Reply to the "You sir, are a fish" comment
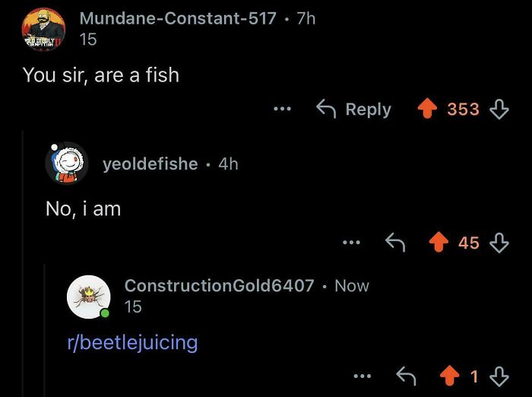532x397 pixels. [x=353, y=110]
